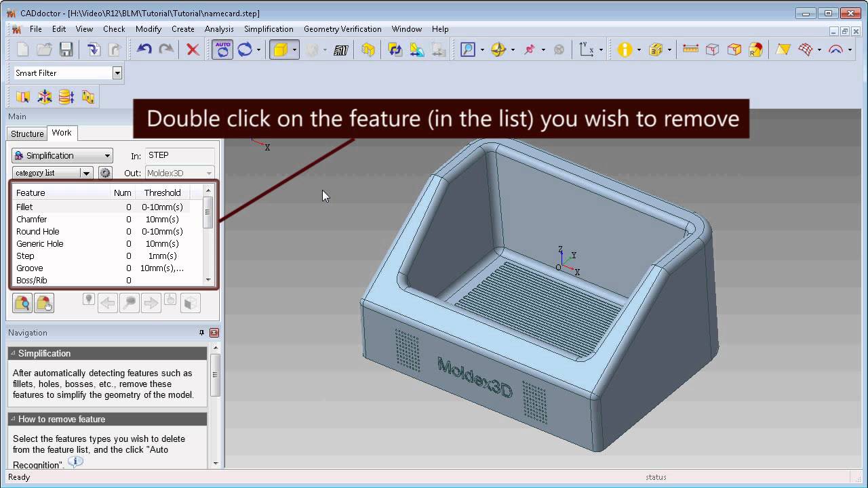Click the yellow-blue swap arrows icon
868x488 pixels.
click(395, 49)
